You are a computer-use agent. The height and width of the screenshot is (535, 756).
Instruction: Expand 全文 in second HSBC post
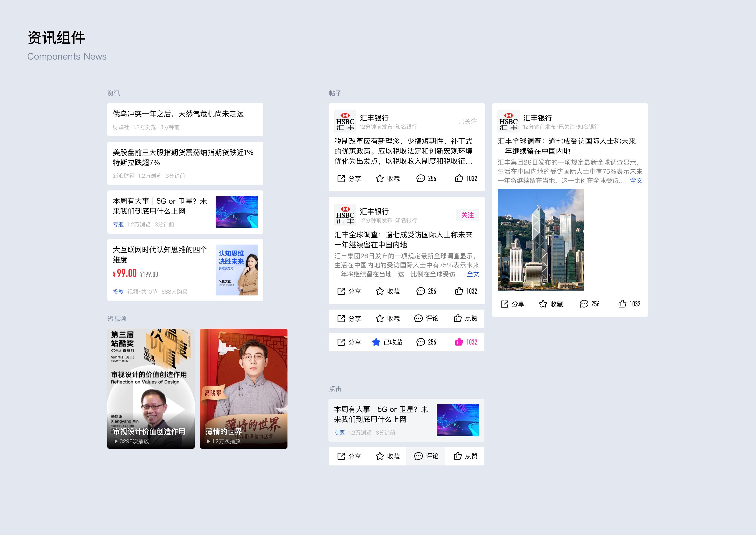point(473,274)
